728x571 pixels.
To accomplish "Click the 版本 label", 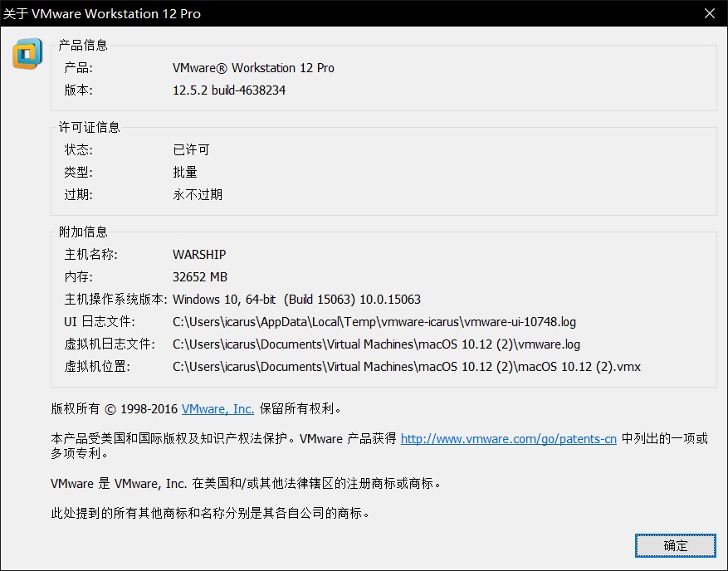I will click(79, 90).
